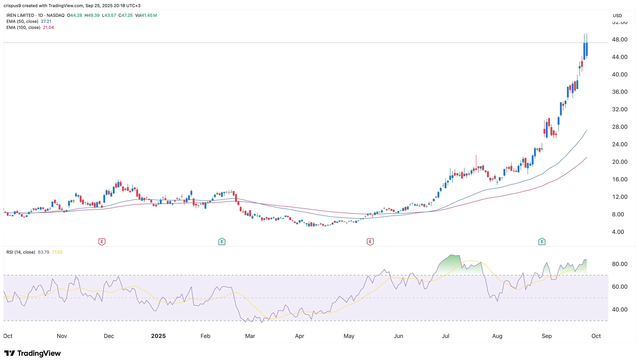The width and height of the screenshot is (639, 364).
Task: Click the Sep label on time axis
Action: coord(547,336)
